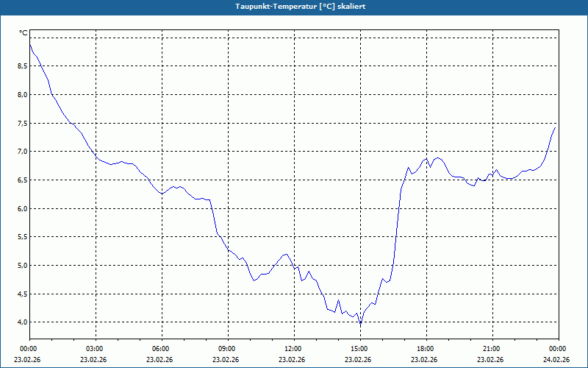This screenshot has width=588, height=368.
Task: Click the 5,5 y-axis label
Action: click(x=23, y=237)
